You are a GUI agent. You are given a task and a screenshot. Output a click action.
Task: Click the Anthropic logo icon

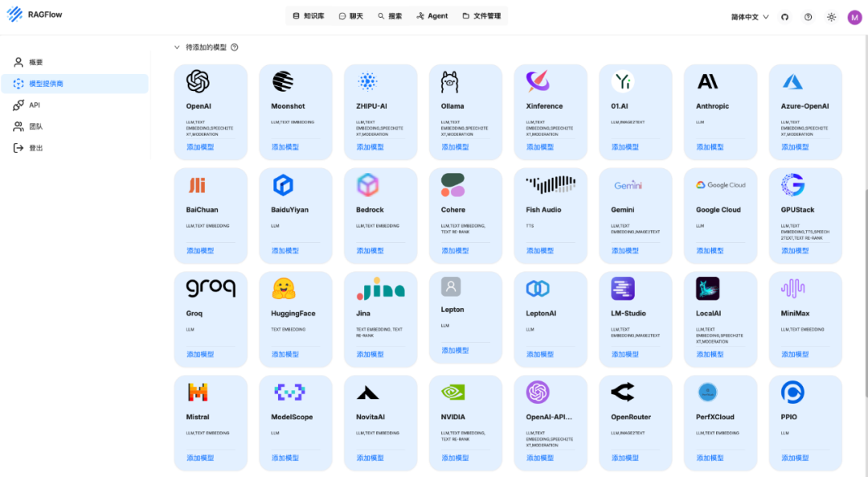coord(707,82)
